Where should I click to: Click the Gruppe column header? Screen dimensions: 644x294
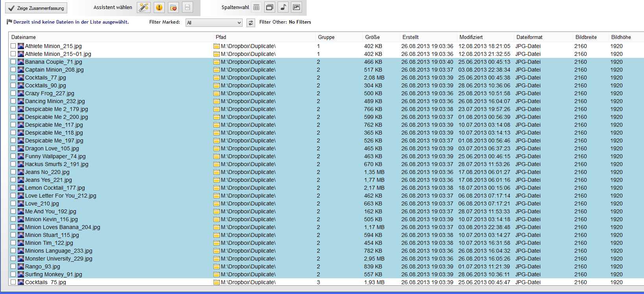pos(326,37)
